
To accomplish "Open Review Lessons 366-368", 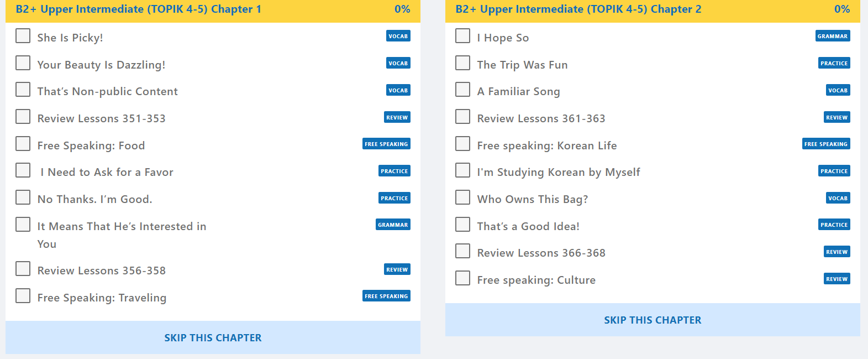I will (541, 253).
